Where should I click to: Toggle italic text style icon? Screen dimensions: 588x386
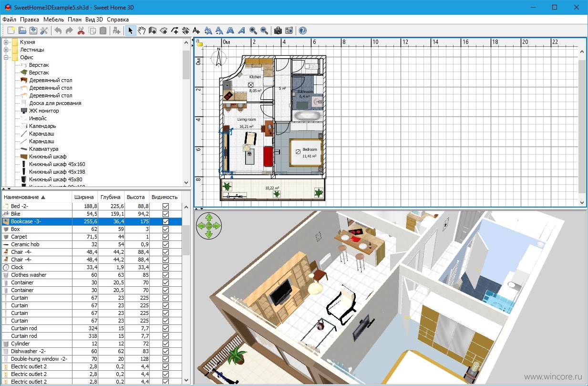click(x=241, y=31)
